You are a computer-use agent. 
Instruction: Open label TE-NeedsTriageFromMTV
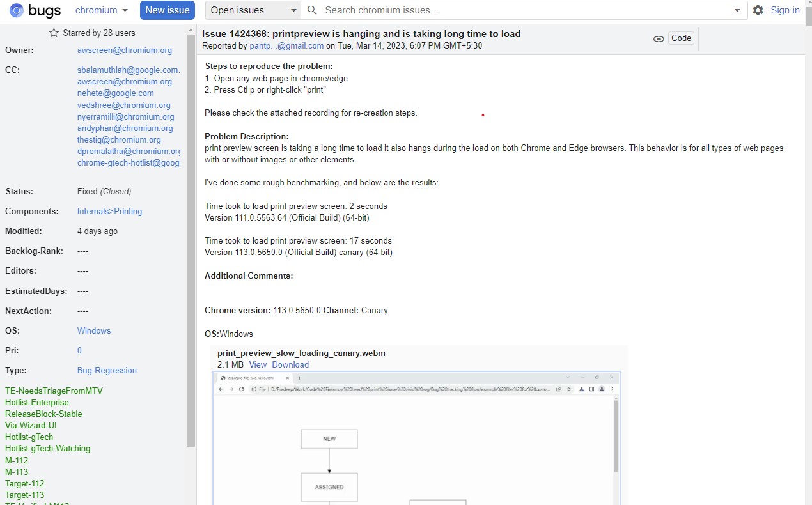(x=54, y=391)
